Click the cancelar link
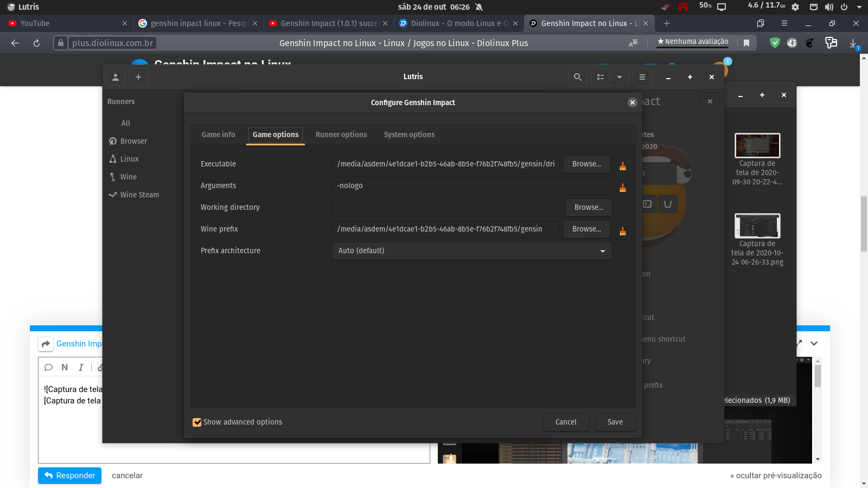 coord(127,476)
